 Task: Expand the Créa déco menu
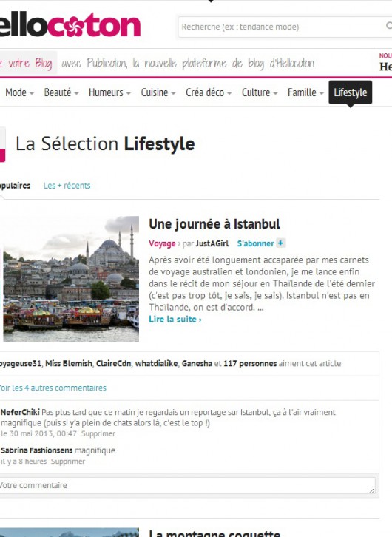(x=209, y=92)
